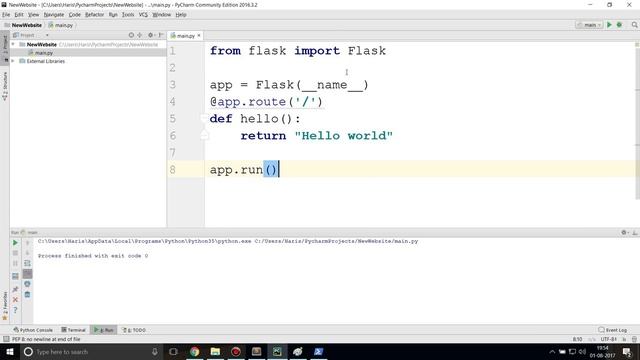Open the View menu
This screenshot has height=360, width=640.
click(x=33, y=15)
